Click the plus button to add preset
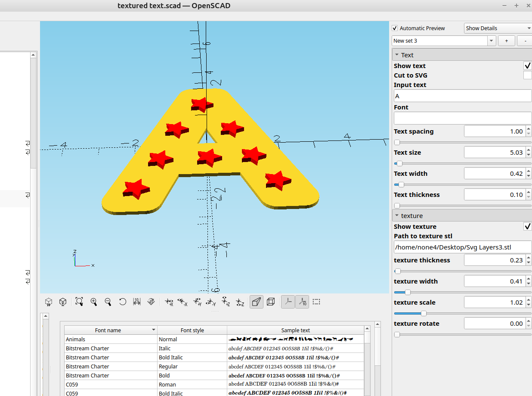Image resolution: width=532 pixels, height=396 pixels. [506, 41]
